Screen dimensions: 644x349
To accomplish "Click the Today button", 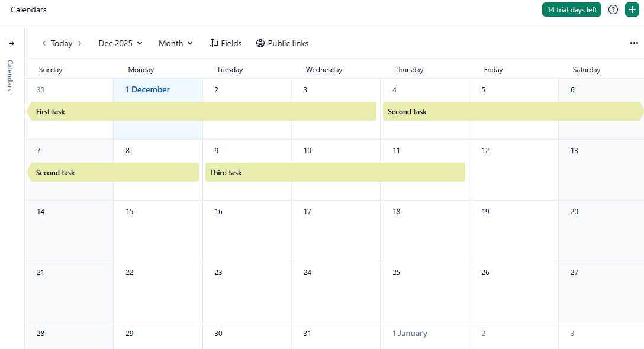I will pos(61,43).
